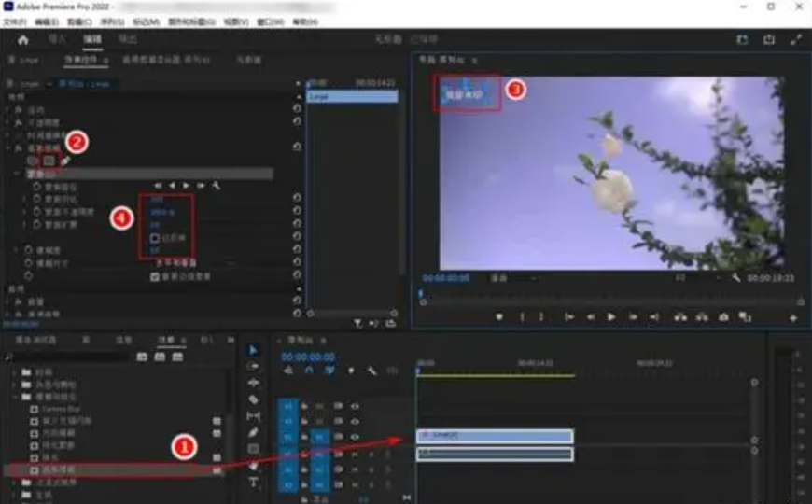This screenshot has height=504, width=812.
Task: Expand the Opacity effect properties
Action: tap(7, 123)
